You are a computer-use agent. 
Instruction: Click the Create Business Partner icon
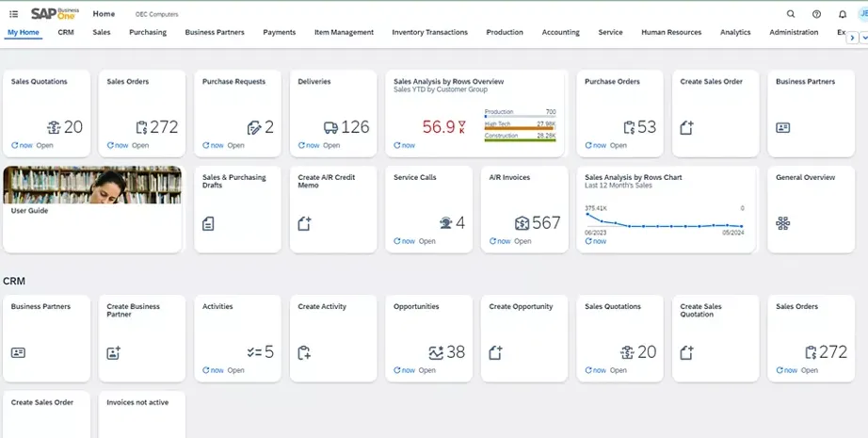[114, 353]
